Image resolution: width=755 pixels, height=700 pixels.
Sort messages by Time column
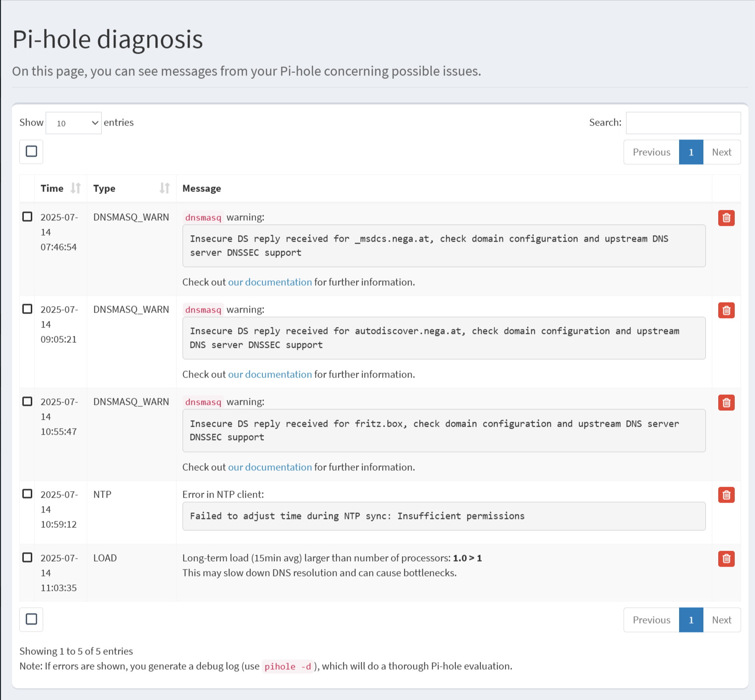pyautogui.click(x=61, y=189)
